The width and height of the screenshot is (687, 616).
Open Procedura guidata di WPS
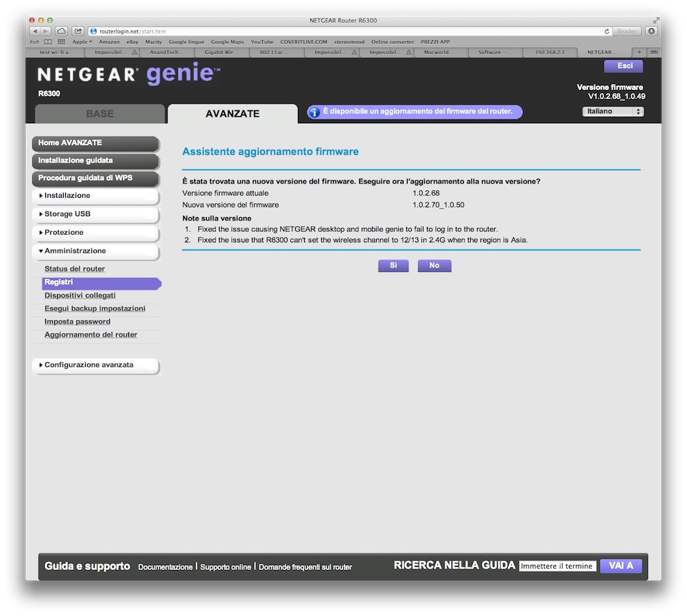click(95, 178)
